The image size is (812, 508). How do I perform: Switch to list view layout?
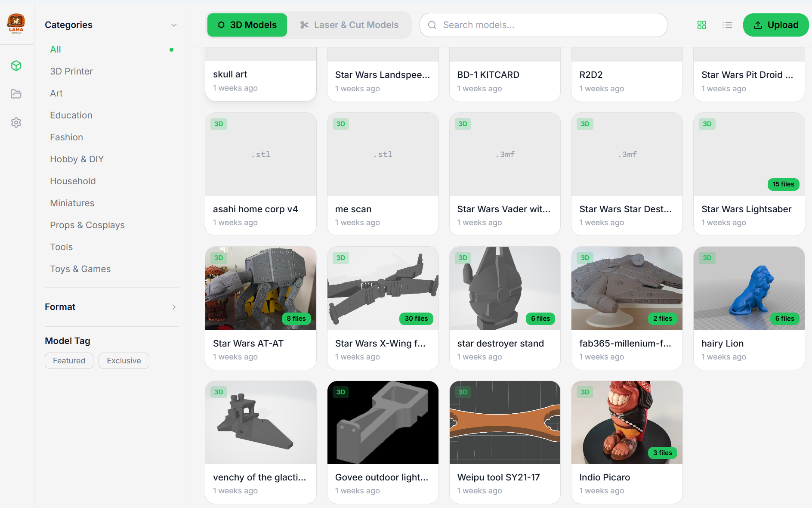pos(728,25)
